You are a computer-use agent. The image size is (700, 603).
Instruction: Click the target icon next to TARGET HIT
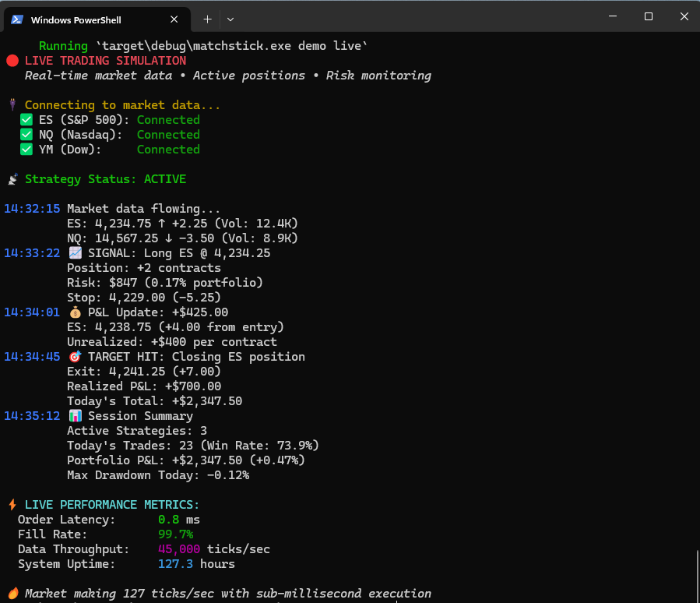pos(76,356)
